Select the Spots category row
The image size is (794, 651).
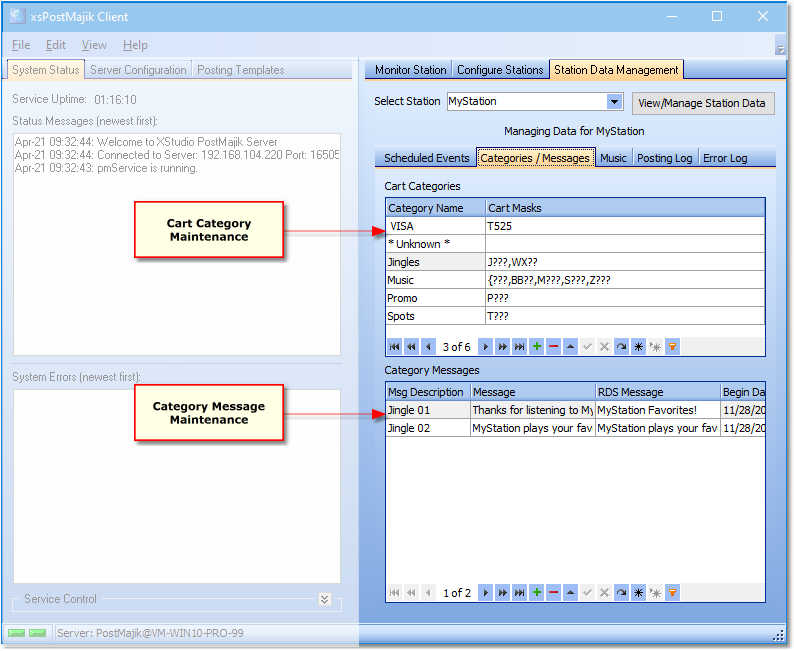575,316
